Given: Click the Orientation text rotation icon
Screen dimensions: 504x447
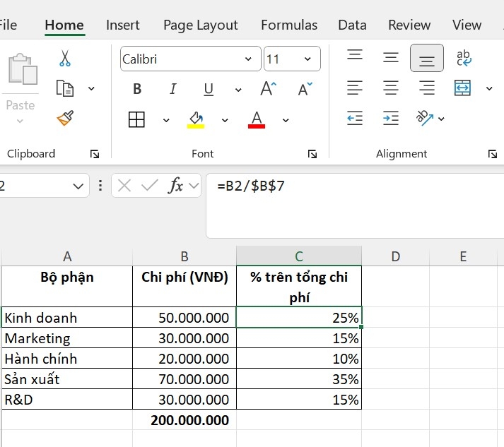Looking at the screenshot, I should [x=424, y=117].
